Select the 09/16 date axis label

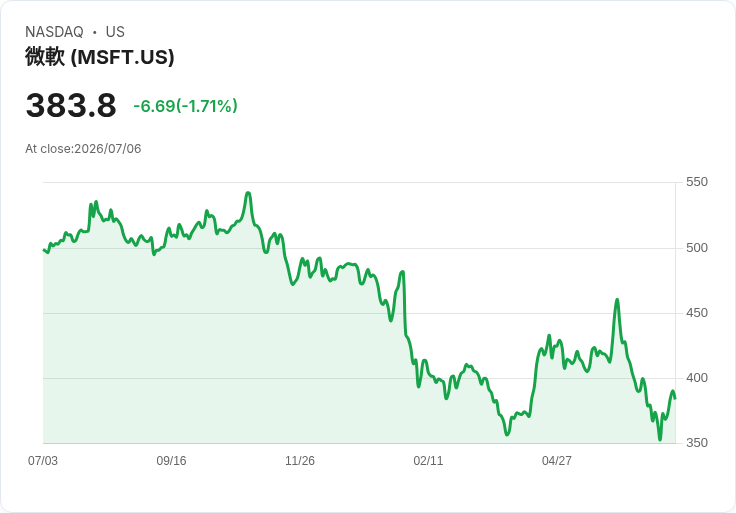pos(171,460)
